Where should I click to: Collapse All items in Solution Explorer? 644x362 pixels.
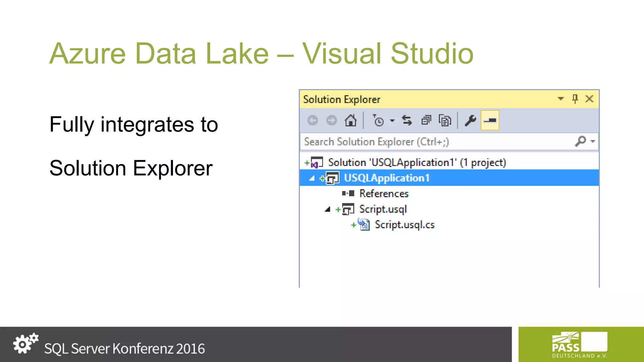pos(426,120)
